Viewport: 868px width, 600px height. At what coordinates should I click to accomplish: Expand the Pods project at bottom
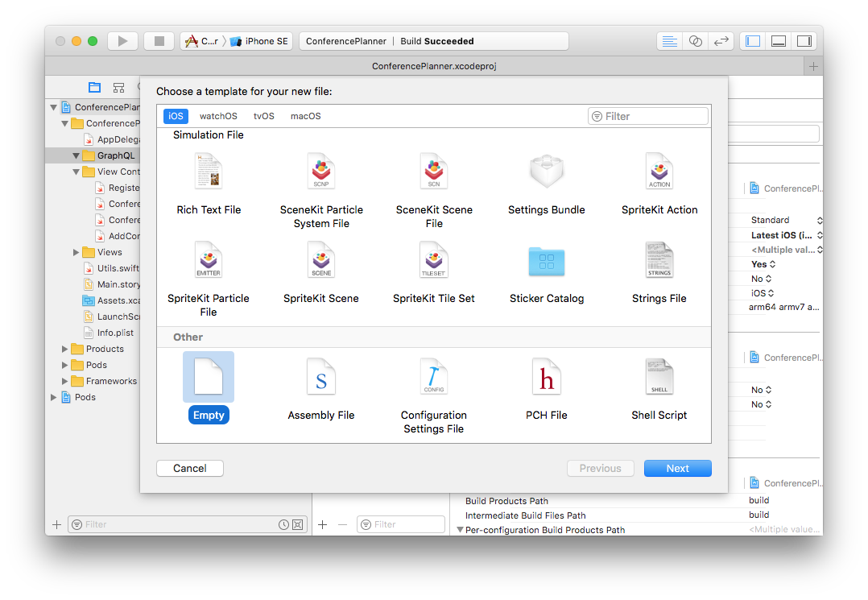(x=54, y=397)
